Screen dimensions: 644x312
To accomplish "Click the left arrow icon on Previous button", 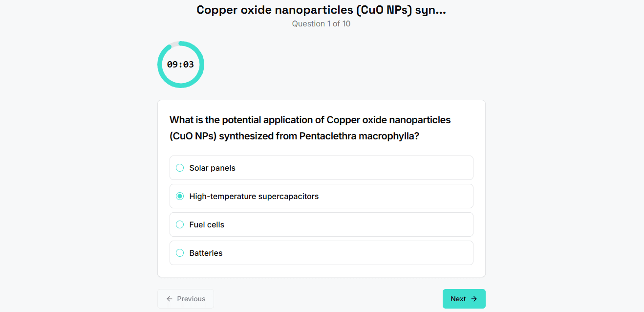I will 170,299.
